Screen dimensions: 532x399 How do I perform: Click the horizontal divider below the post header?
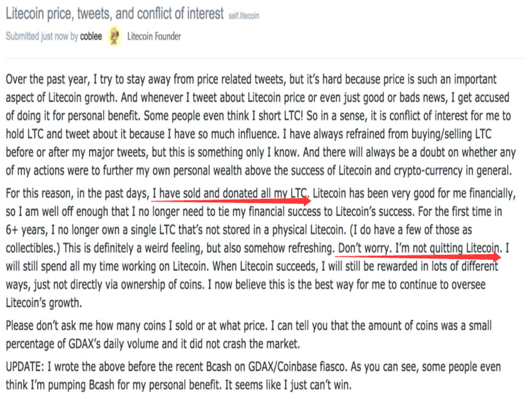264,59
